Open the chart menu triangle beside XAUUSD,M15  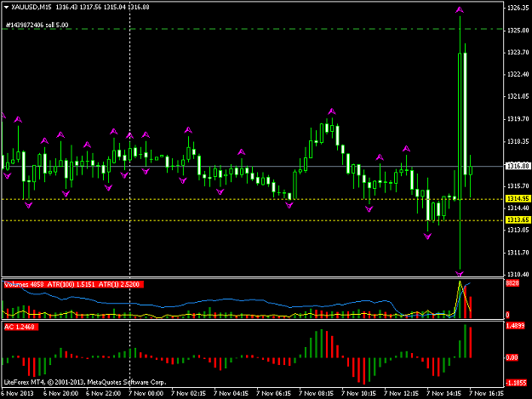coord(6,7)
